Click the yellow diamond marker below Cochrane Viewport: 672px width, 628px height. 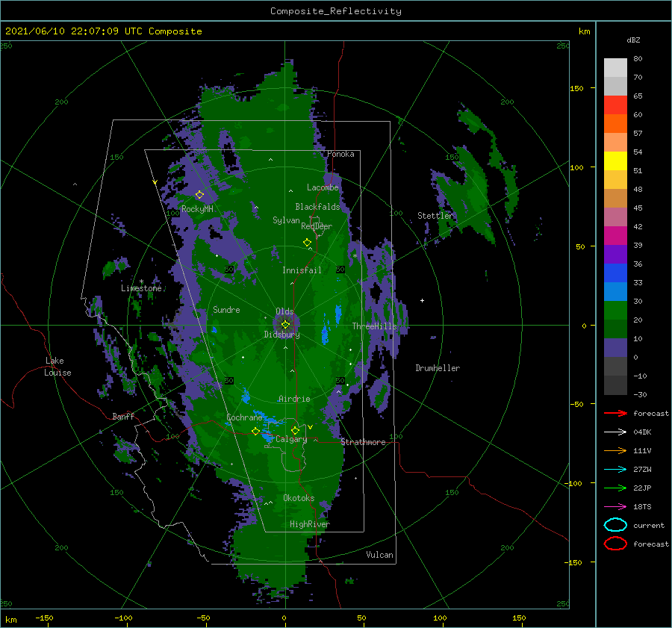point(255,431)
